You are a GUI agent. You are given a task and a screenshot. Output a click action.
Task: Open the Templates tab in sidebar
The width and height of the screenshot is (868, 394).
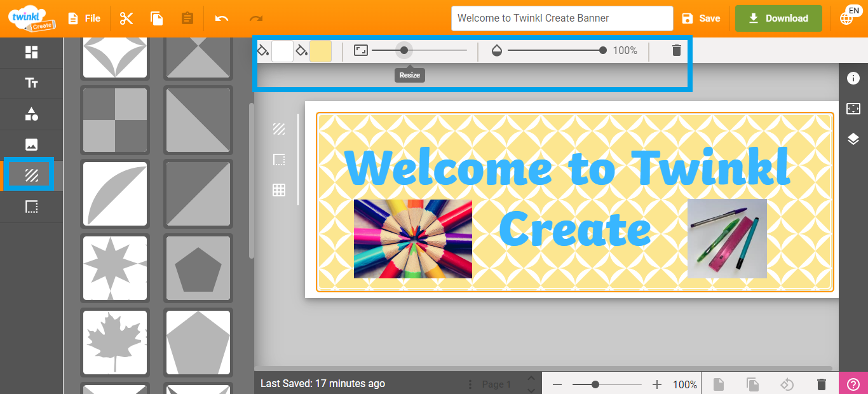31,53
